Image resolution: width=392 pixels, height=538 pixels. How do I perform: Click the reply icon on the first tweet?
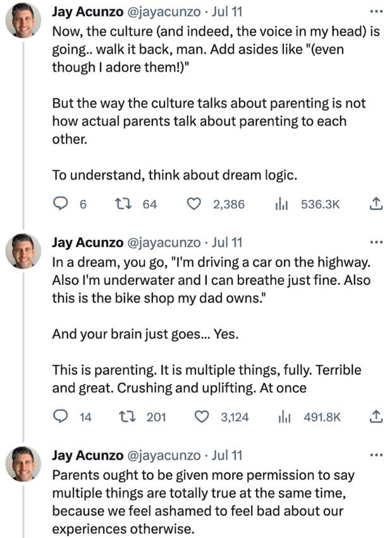point(60,204)
